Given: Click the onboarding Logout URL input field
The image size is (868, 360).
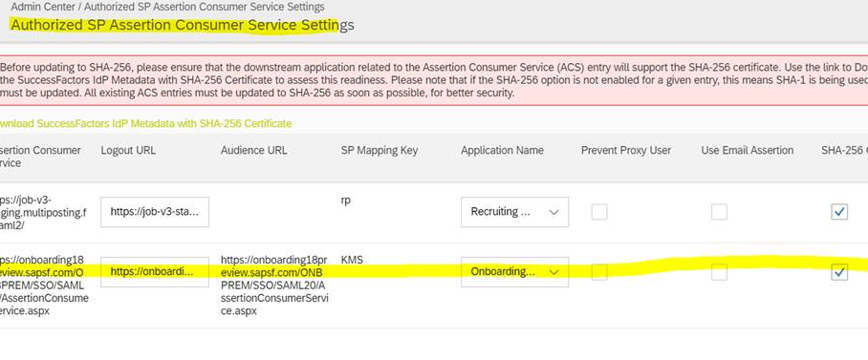Looking at the screenshot, I should [x=155, y=272].
